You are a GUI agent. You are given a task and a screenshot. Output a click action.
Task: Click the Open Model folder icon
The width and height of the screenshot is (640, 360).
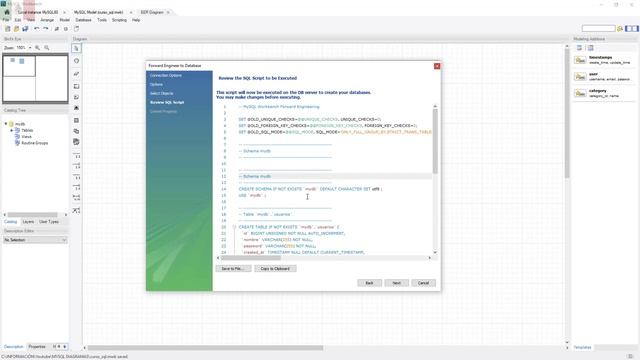[17, 29]
